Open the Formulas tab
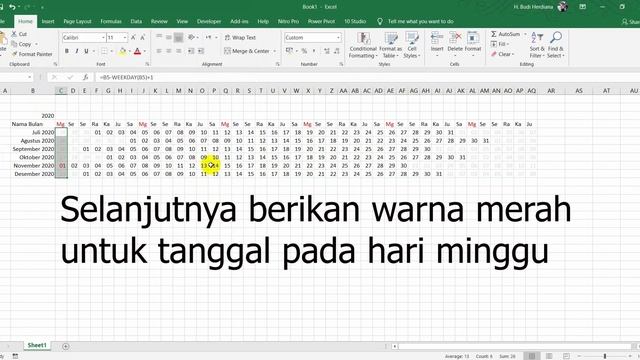640x360 pixels. 111,21
